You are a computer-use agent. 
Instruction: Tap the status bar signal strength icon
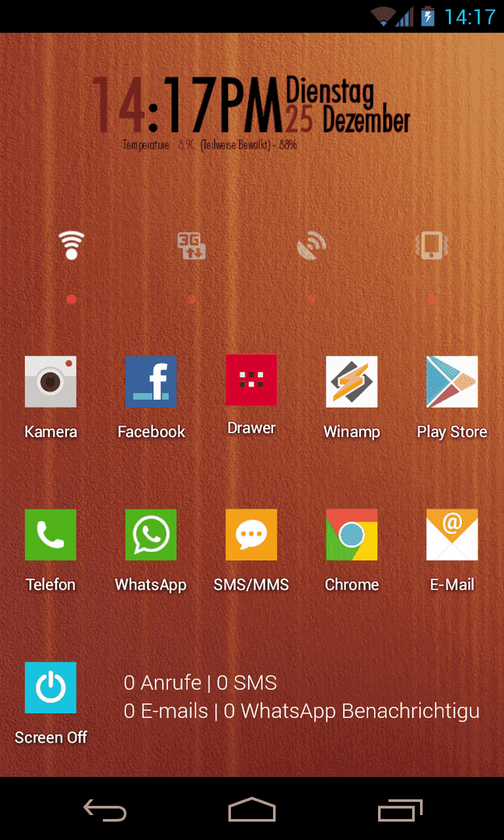pos(405,16)
